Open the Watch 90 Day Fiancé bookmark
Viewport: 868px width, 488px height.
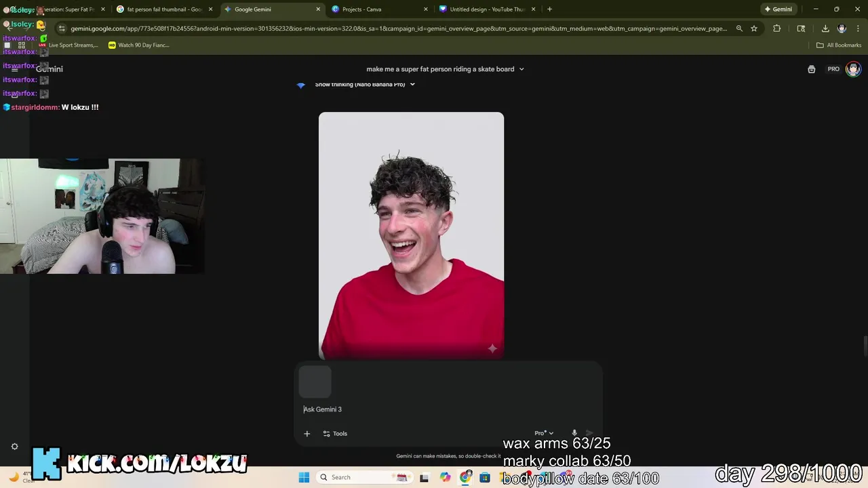pos(138,45)
